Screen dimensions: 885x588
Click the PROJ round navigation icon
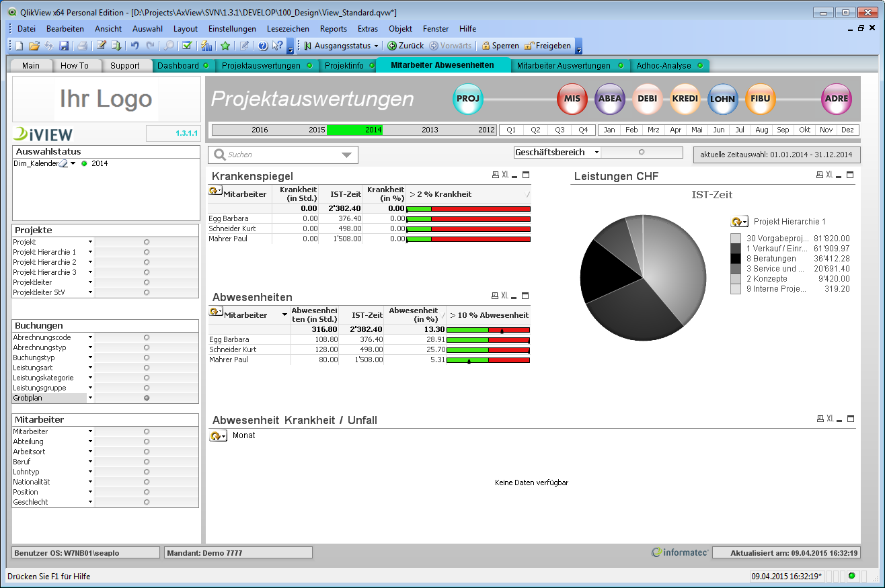click(469, 99)
